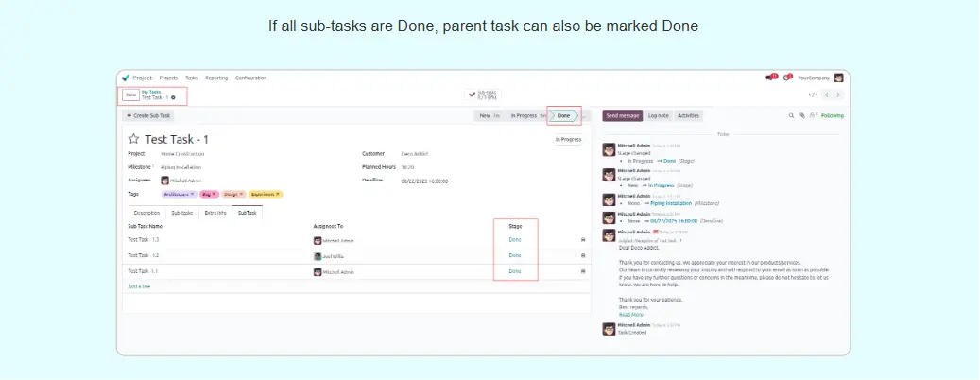
Task: Click the paperclip attachments icon
Action: pos(801,115)
